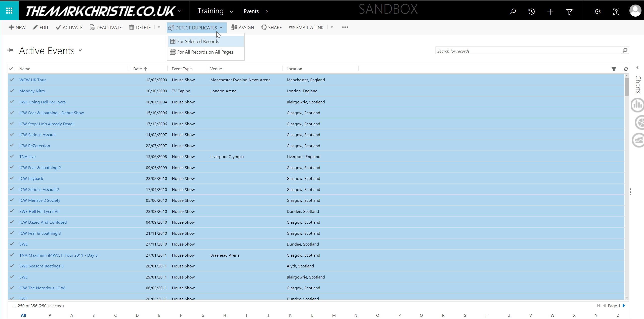
Task: Open the Training area dropdown
Action: coord(231,11)
